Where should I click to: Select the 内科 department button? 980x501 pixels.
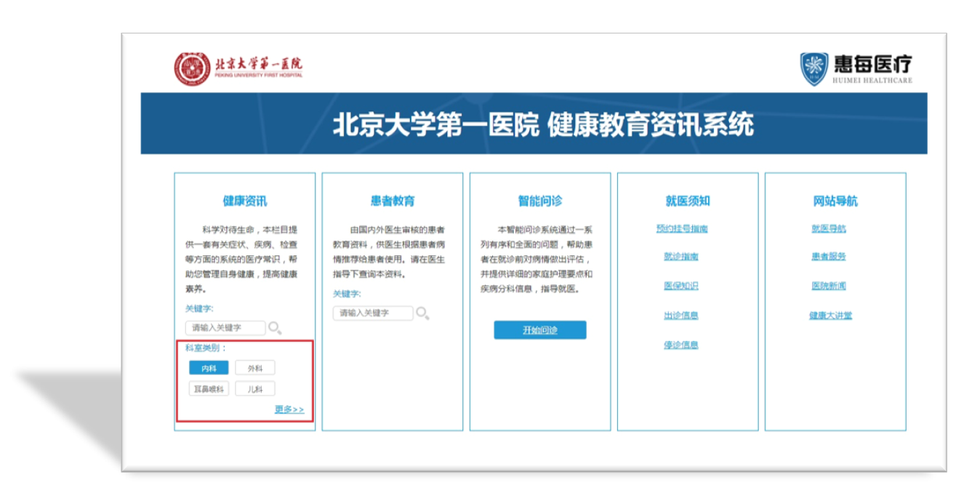click(209, 369)
